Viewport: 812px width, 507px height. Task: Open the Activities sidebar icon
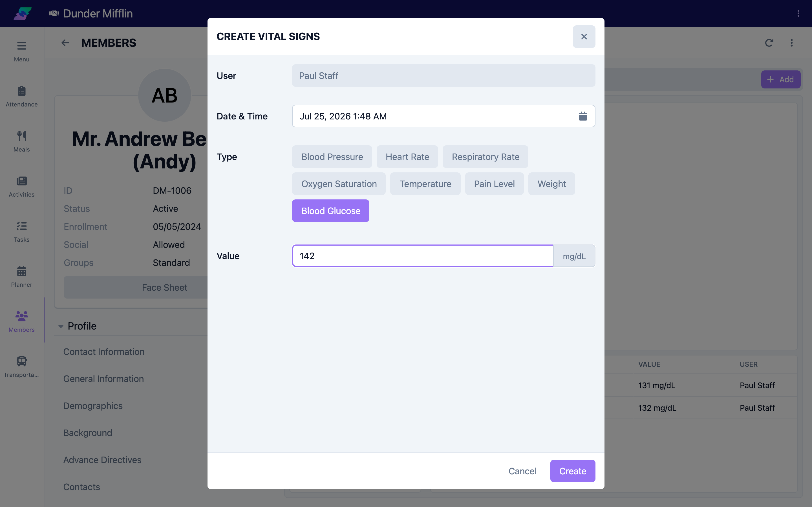click(x=21, y=181)
